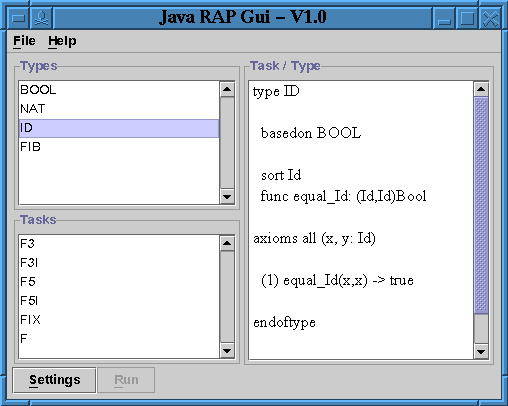Click Task / Type pane scroll up arrow
The image size is (508, 406).
[x=481, y=89]
